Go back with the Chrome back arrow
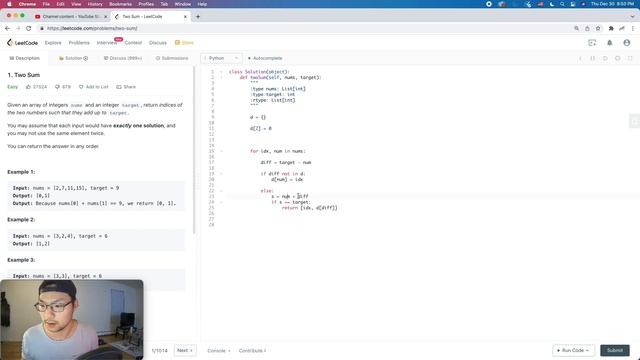This screenshot has width=640, height=360. coord(7,28)
